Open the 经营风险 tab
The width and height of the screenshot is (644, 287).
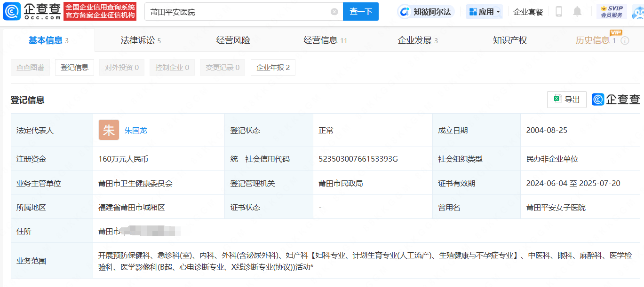click(233, 40)
